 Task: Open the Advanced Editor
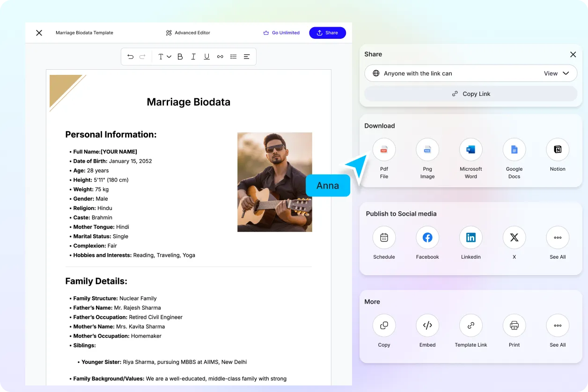(x=188, y=33)
